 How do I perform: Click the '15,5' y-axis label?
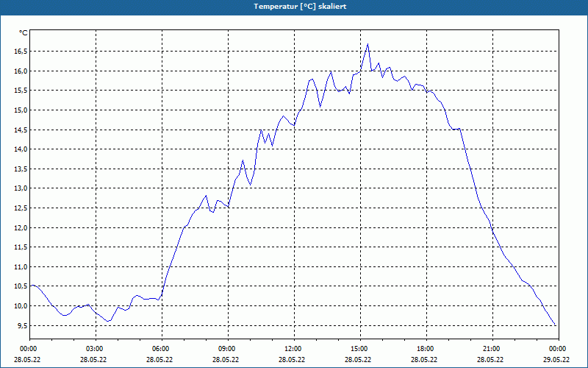click(x=20, y=91)
